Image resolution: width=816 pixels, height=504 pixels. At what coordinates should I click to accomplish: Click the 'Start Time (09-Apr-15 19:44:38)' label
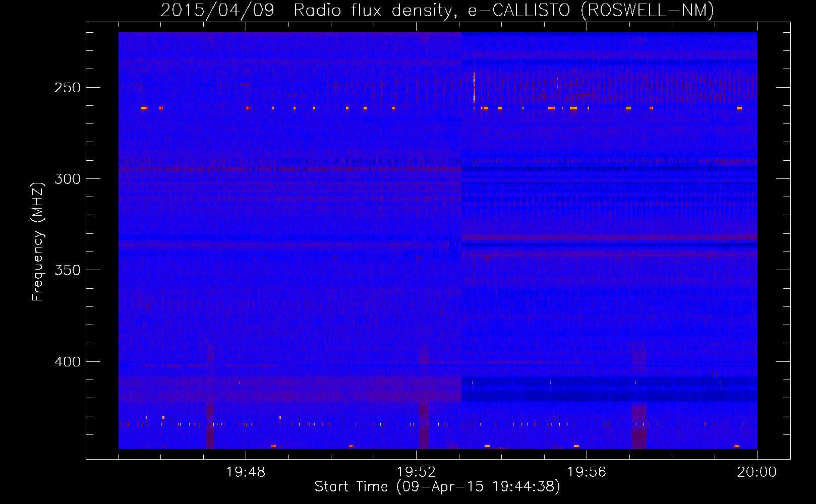[x=437, y=487]
